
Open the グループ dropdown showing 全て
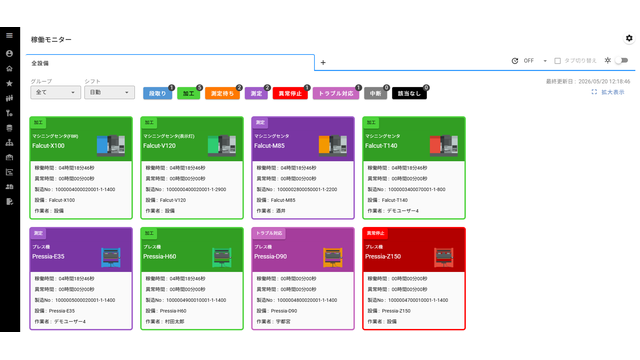coord(56,92)
